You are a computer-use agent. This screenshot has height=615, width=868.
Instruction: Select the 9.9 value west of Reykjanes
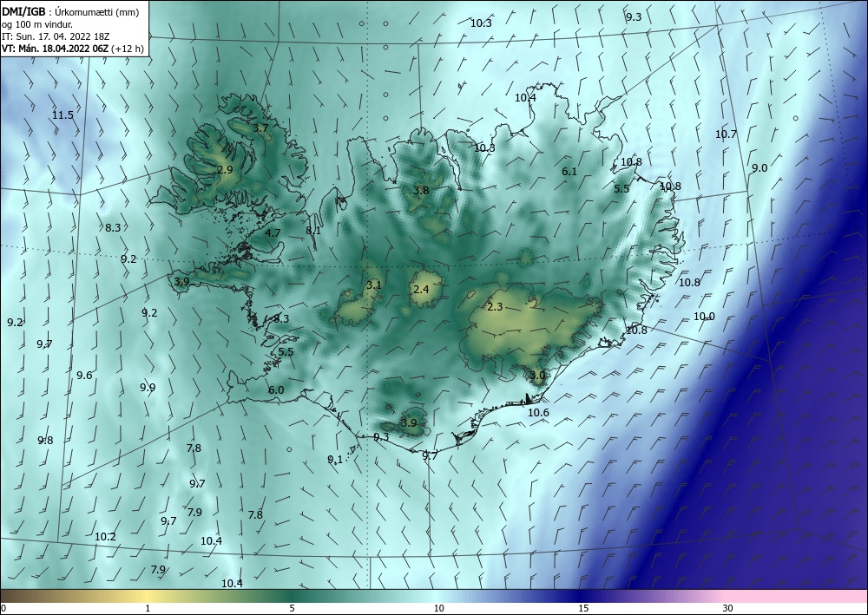pyautogui.click(x=148, y=387)
